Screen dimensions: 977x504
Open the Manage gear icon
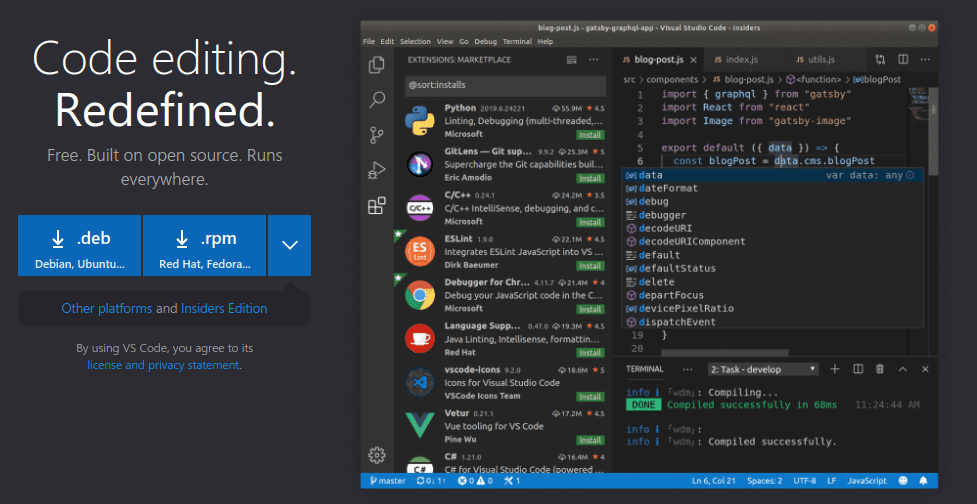tap(376, 455)
